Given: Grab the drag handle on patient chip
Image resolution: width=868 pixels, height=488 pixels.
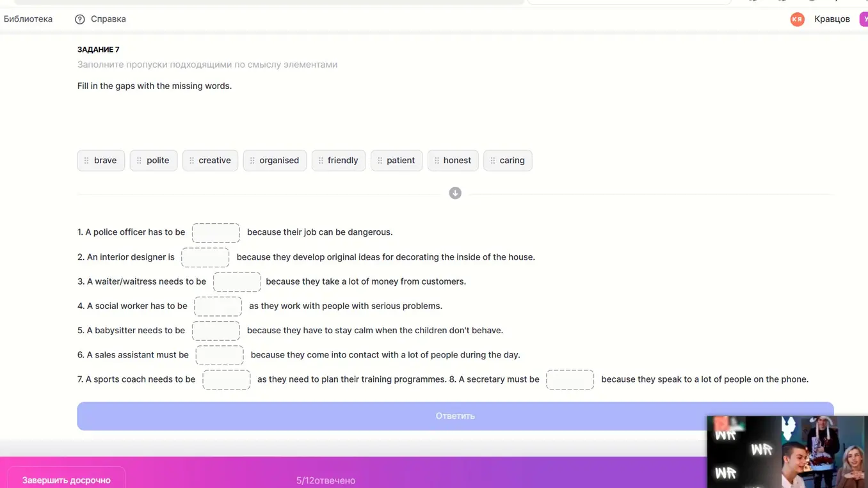Looking at the screenshot, I should pyautogui.click(x=380, y=161).
